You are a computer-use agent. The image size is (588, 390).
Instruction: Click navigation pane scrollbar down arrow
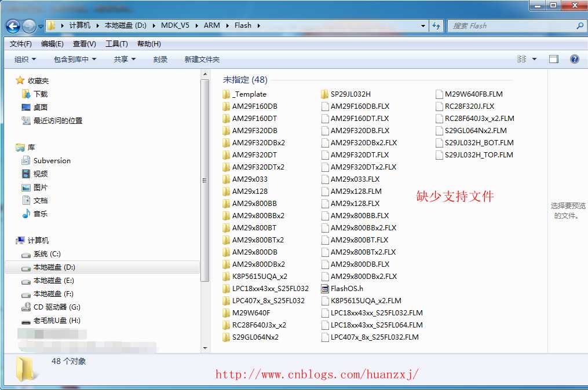pyautogui.click(x=204, y=348)
